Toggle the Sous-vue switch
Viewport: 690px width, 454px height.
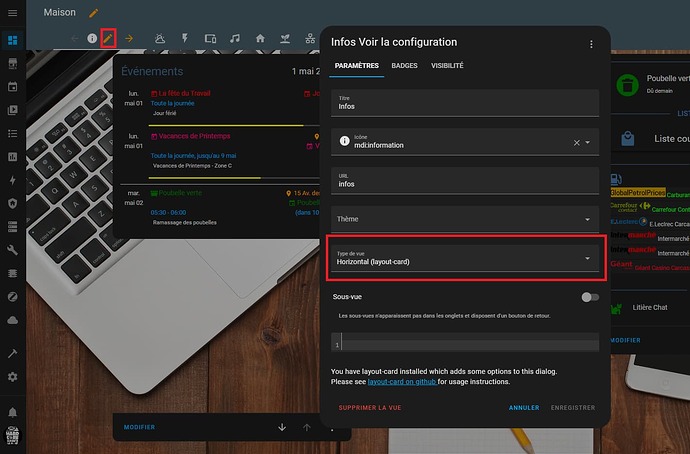tap(590, 297)
